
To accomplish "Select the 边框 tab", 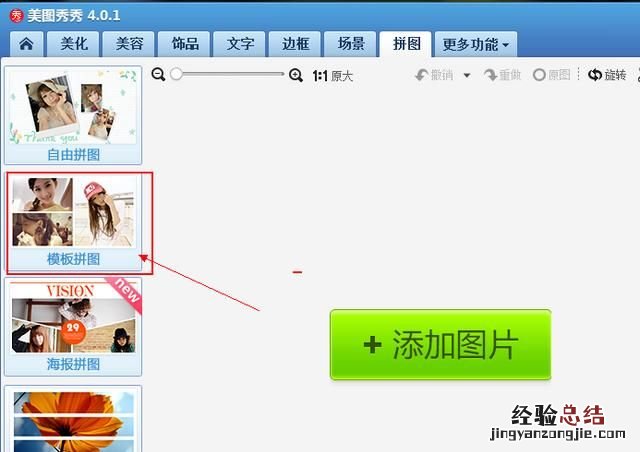I will pos(295,44).
